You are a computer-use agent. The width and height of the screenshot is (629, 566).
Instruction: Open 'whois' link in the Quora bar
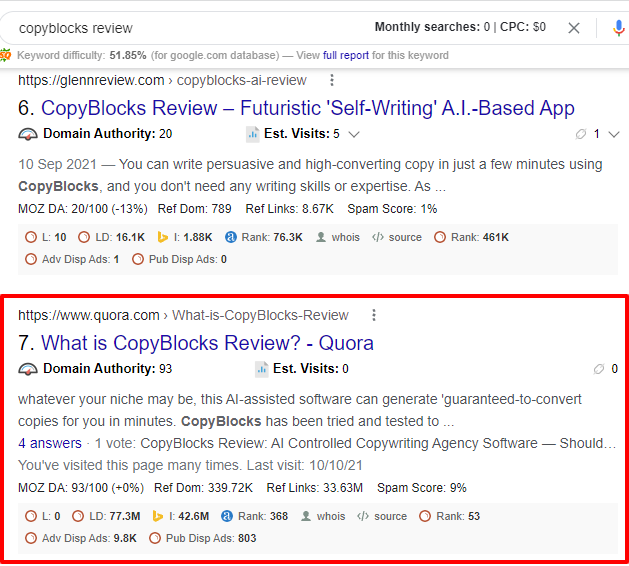(x=323, y=516)
